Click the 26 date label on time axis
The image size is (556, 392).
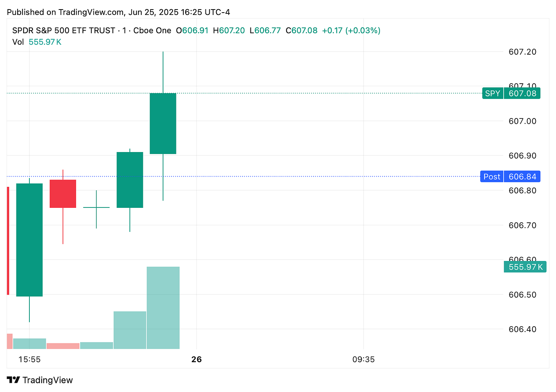point(196,360)
